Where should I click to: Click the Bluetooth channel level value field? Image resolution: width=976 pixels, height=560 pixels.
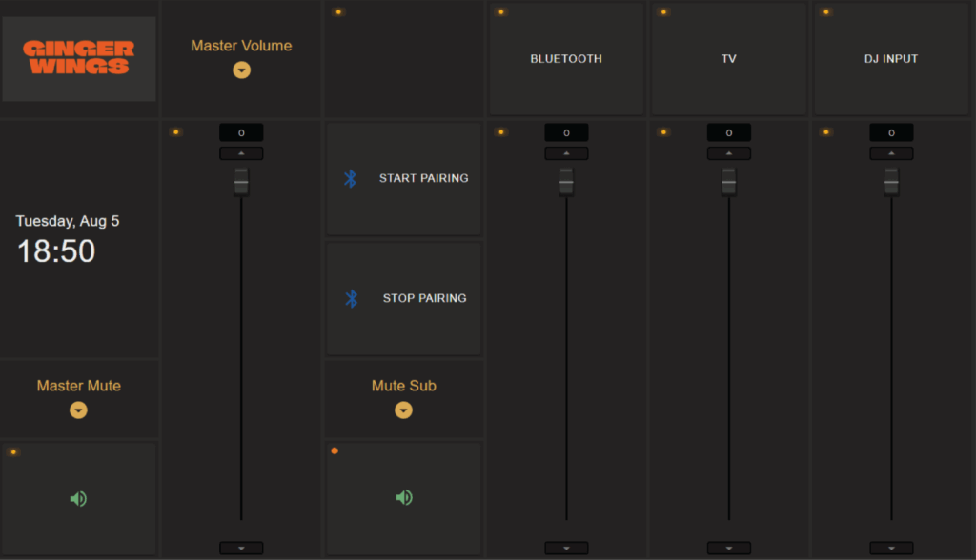pyautogui.click(x=566, y=133)
